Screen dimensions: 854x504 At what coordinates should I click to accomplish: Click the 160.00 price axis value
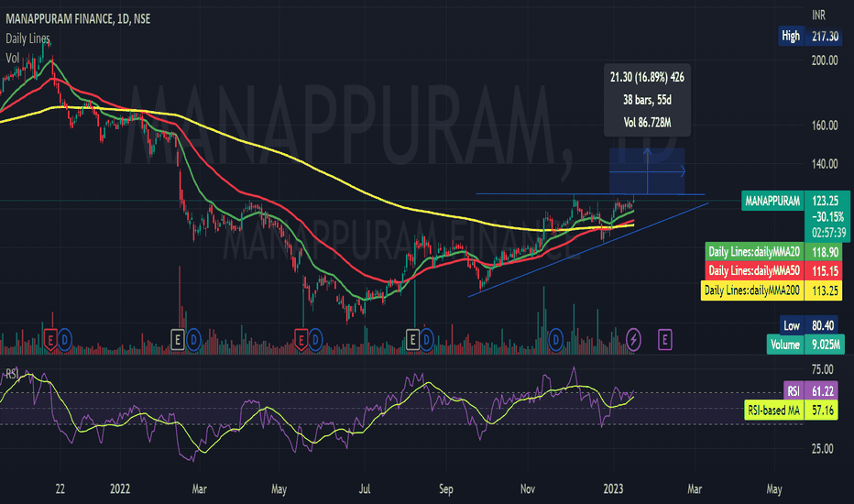tap(825, 126)
